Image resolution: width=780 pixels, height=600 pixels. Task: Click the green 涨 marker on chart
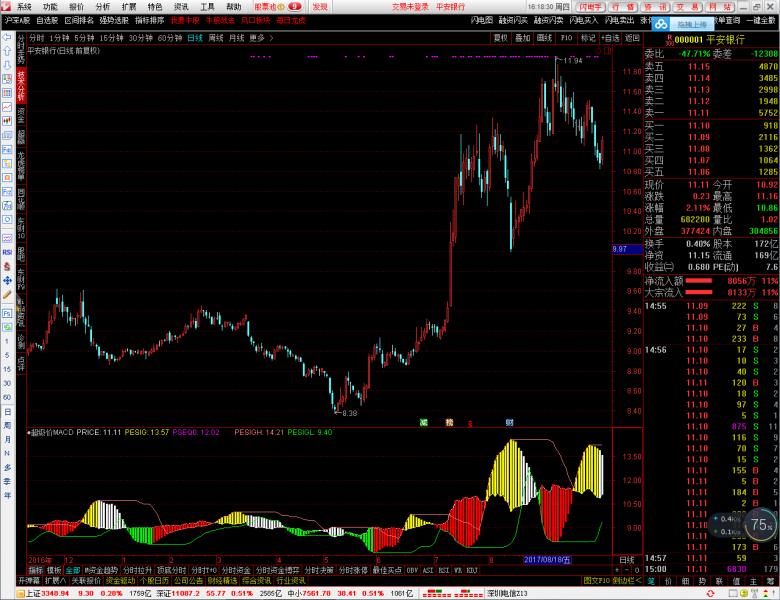(423, 422)
